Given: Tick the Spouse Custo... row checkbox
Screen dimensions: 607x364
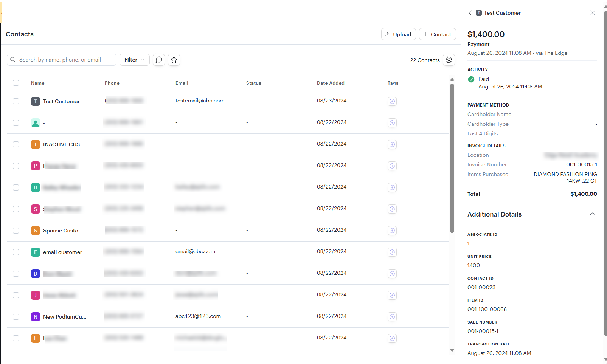Looking at the screenshot, I should pyautogui.click(x=16, y=231).
